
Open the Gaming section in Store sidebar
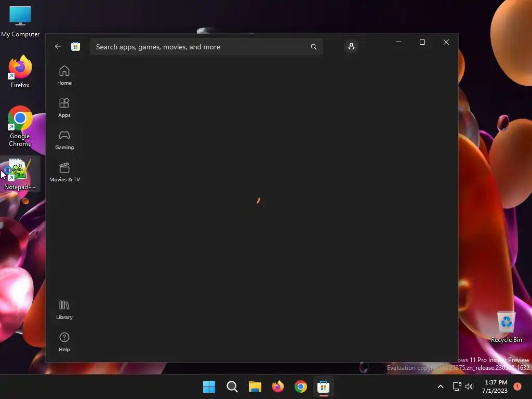(64, 140)
